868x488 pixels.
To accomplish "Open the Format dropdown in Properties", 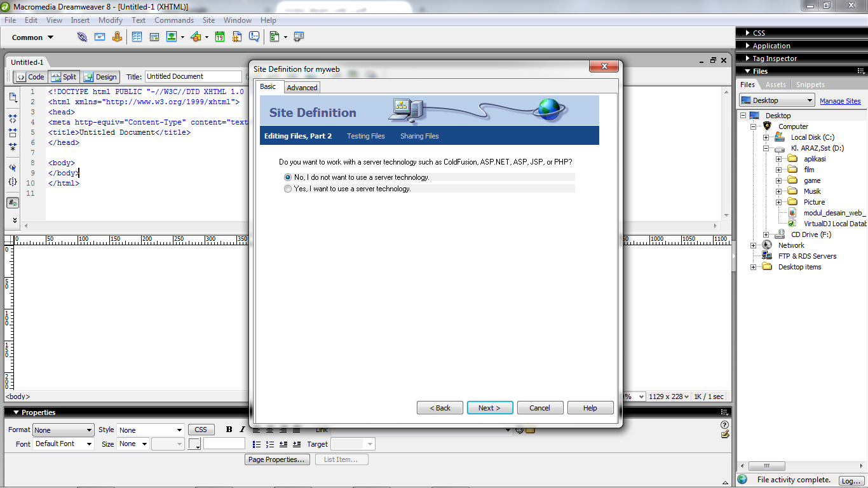I will [x=63, y=430].
